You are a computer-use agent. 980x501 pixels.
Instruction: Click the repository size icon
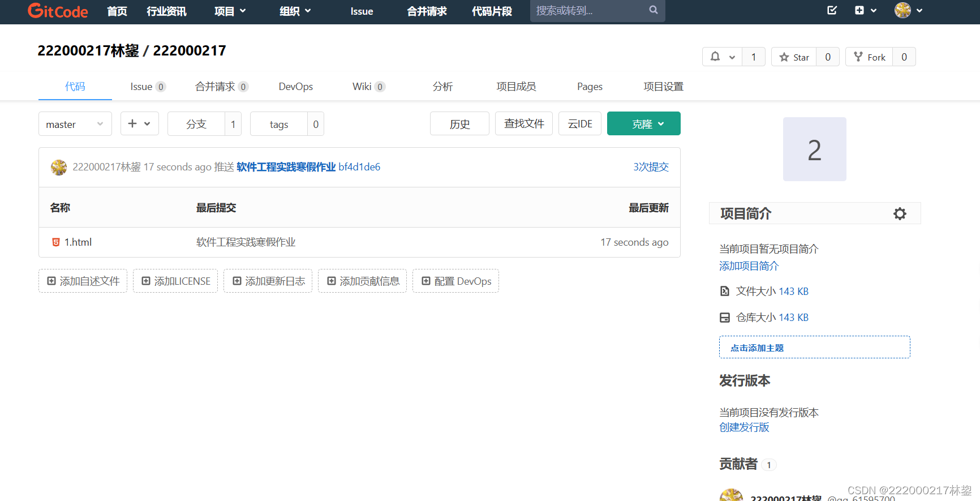point(725,318)
